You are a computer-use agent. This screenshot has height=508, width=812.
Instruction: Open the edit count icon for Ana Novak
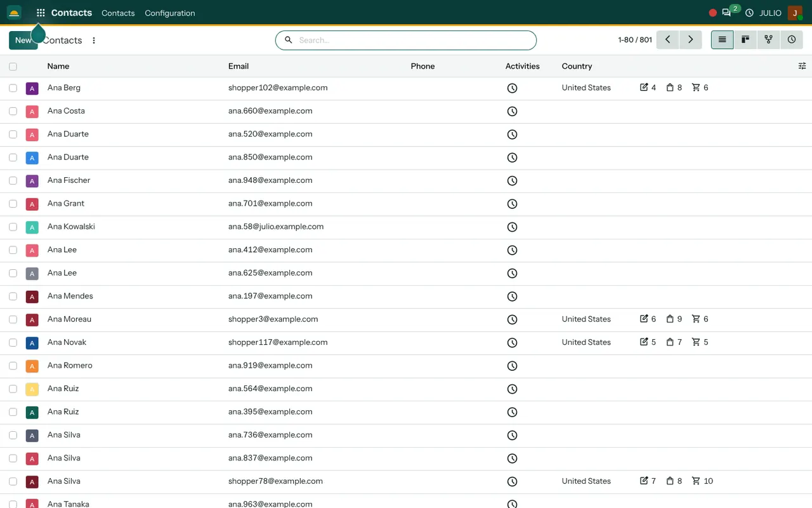[x=648, y=342]
